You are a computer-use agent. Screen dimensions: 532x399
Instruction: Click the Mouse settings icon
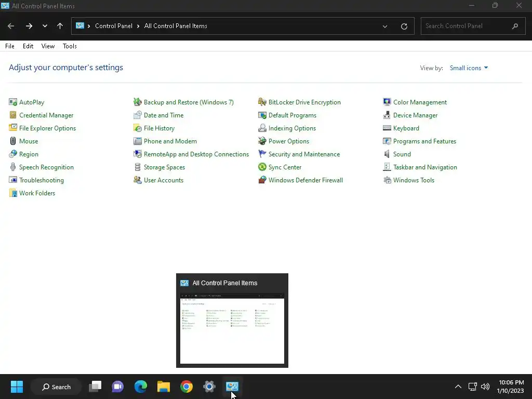13,141
